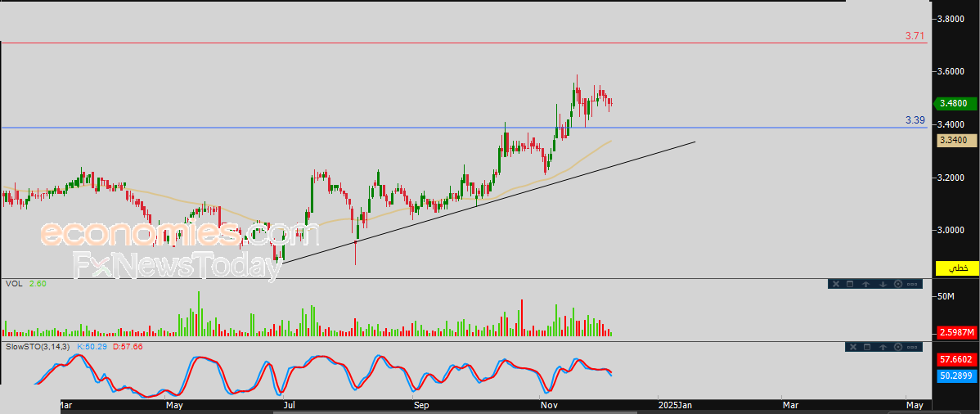Screen dimensions: 980x414
Task: Move the SlowSTO panel up
Action: coord(883,347)
